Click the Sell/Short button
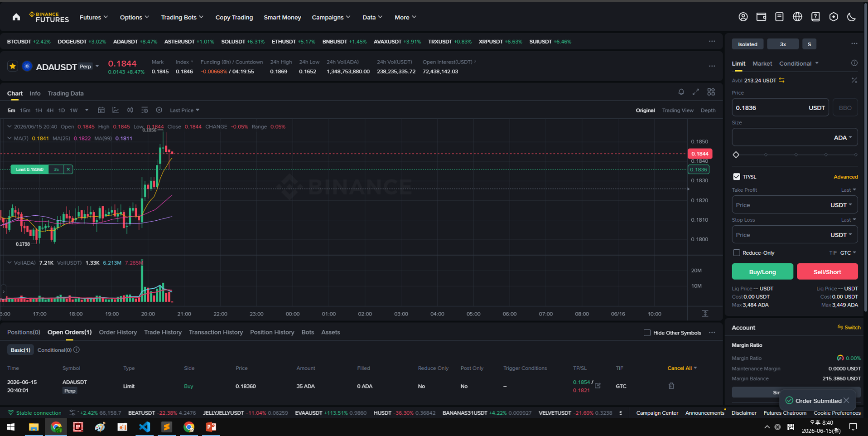Viewport: 868px width, 436px height. click(x=827, y=271)
